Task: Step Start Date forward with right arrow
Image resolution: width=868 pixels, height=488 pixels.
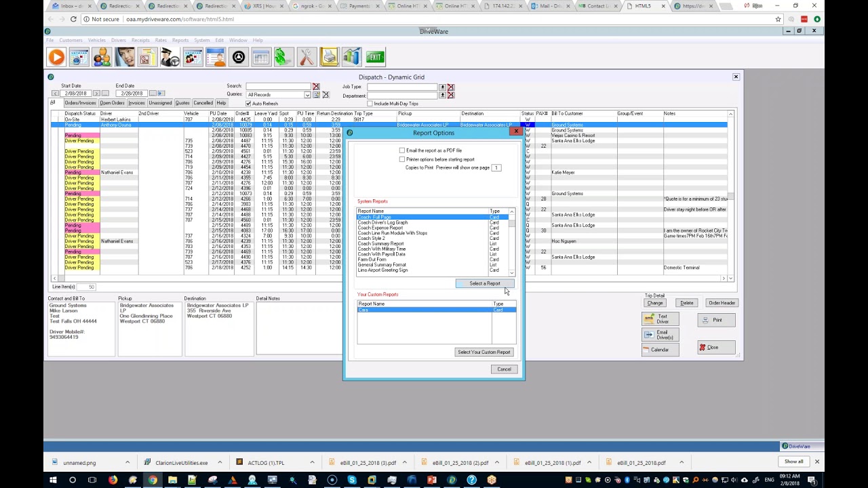Action: point(96,94)
